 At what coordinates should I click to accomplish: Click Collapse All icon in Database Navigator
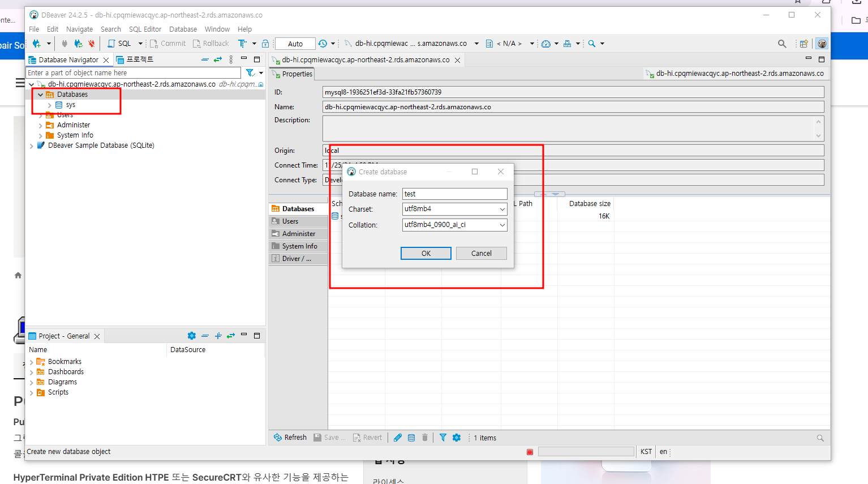tap(205, 59)
